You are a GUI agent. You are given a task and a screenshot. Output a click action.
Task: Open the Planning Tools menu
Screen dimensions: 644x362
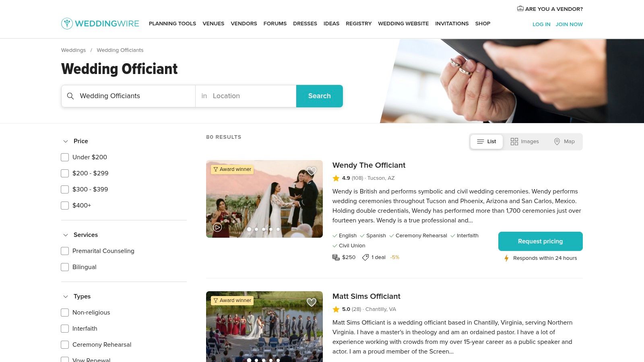coord(172,24)
